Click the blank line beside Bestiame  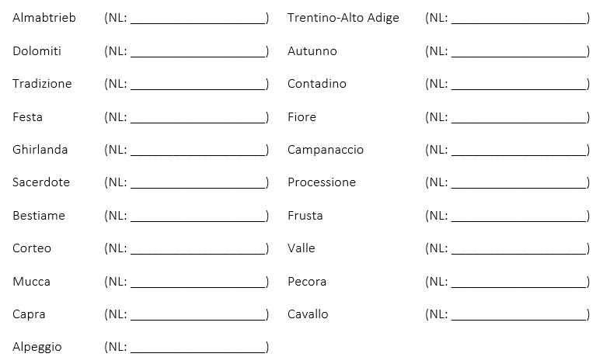click(x=198, y=217)
